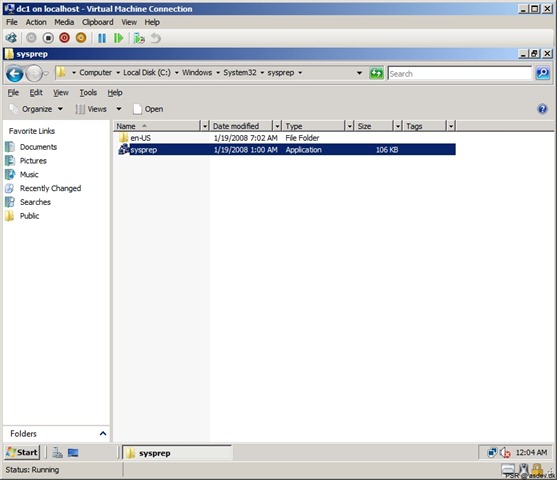Open the Views dropdown arrow
The image size is (557, 480).
pos(119,109)
